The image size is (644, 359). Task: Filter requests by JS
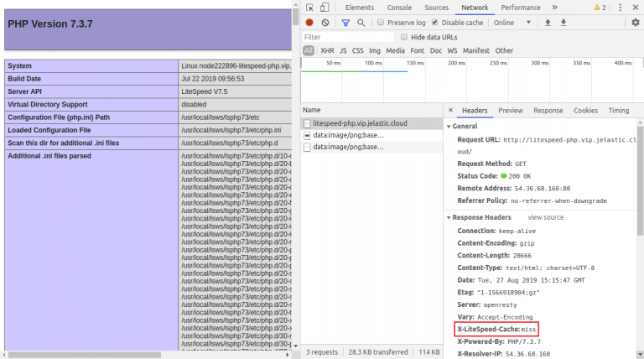pos(343,50)
